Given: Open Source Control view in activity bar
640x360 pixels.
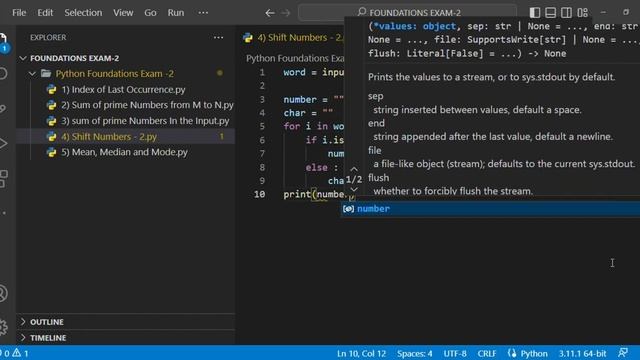Looking at the screenshot, I should coord(3,109).
